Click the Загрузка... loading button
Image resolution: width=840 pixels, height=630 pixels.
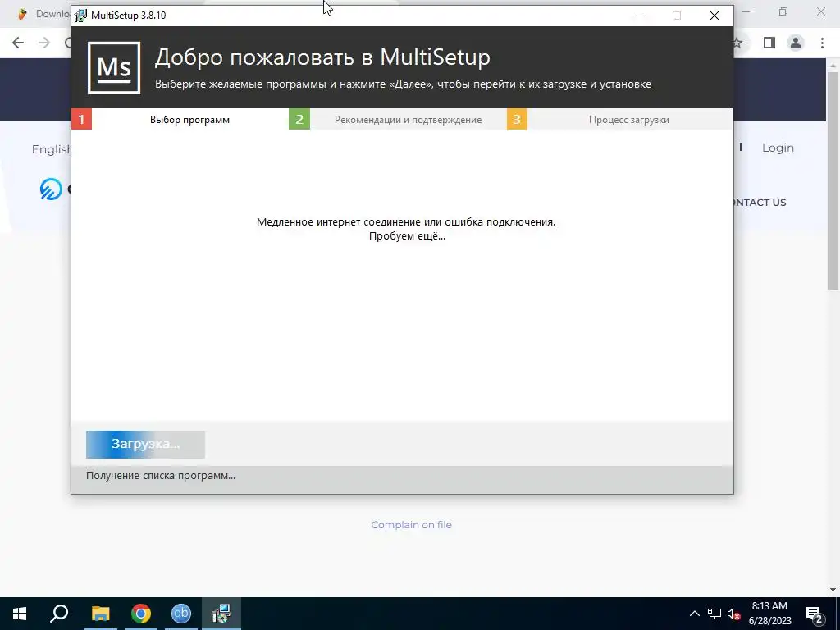click(x=145, y=444)
